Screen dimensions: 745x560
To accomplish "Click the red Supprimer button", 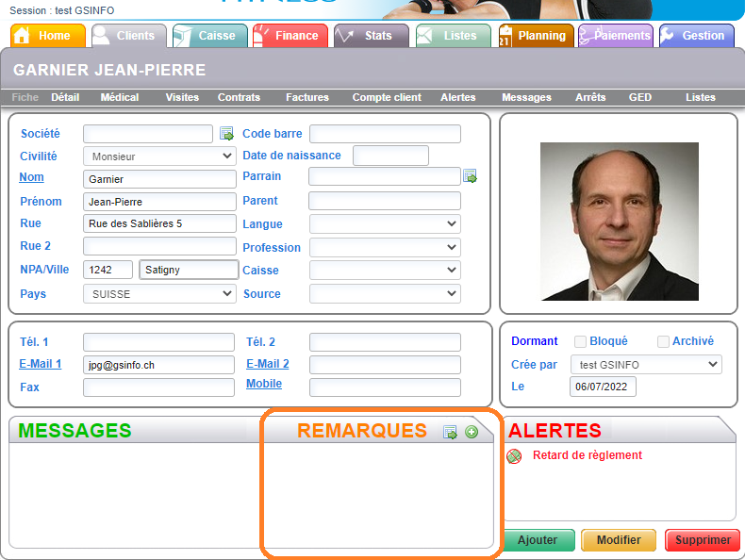I will pos(703,540).
